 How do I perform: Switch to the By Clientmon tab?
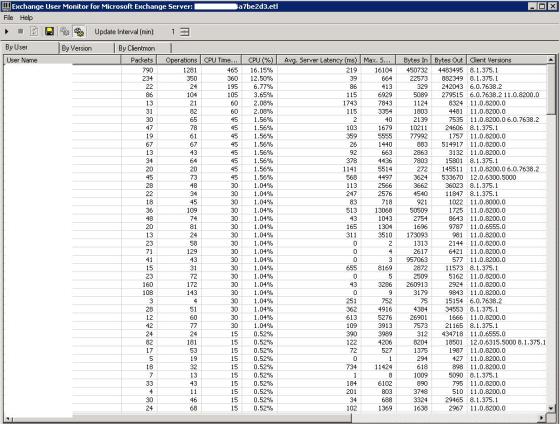coord(144,48)
